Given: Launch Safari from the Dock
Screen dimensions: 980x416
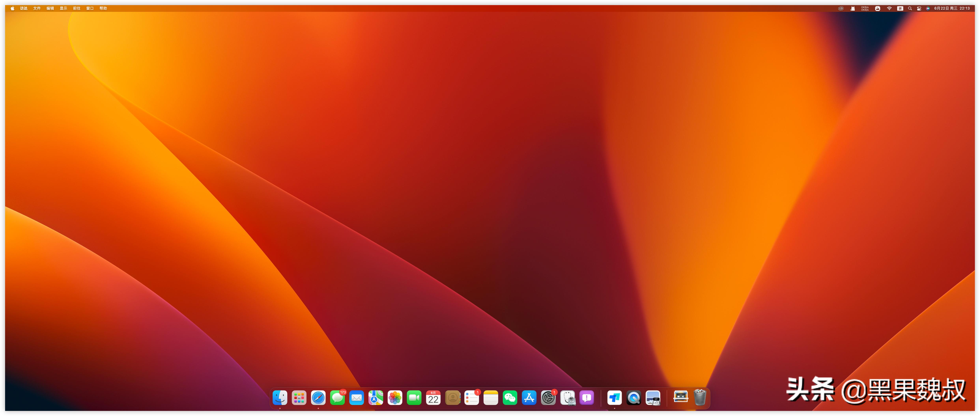Looking at the screenshot, I should pyautogui.click(x=318, y=398).
